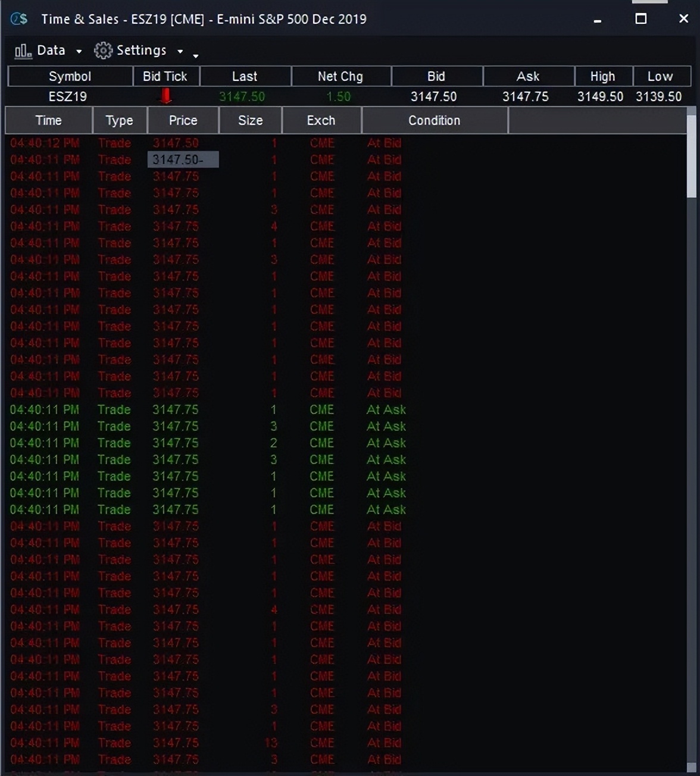Maximize the Time & Sales window
Viewport: 700px width, 776px height.
641,19
